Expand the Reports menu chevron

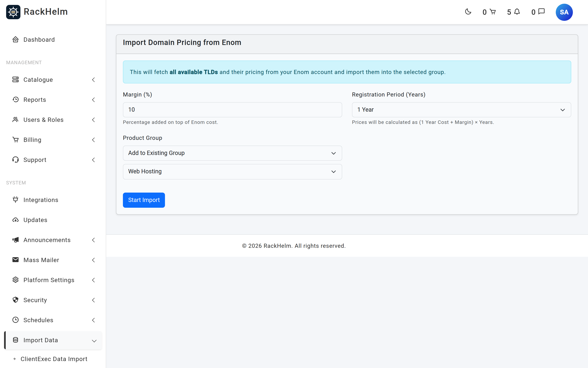click(94, 100)
